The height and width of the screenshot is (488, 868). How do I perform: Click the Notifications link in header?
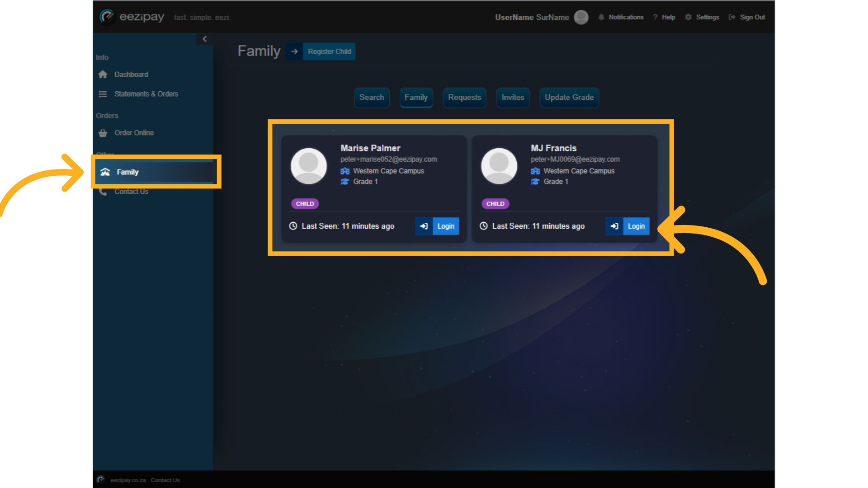626,17
